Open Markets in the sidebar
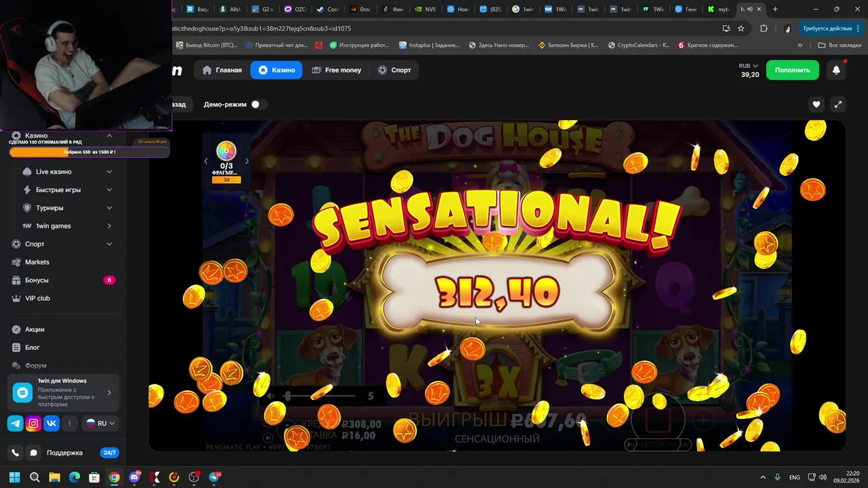The height and width of the screenshot is (488, 868). 37,262
